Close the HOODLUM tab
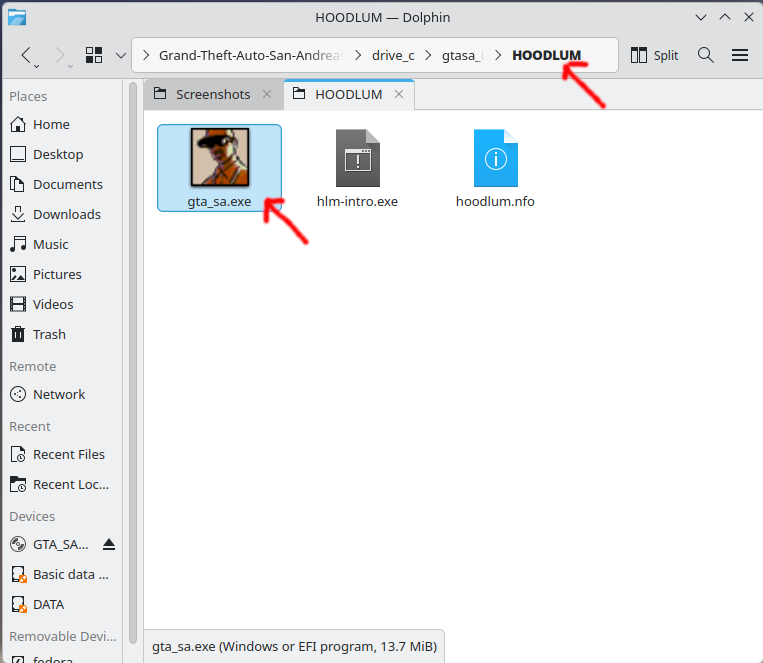This screenshot has width=763, height=663. point(399,94)
